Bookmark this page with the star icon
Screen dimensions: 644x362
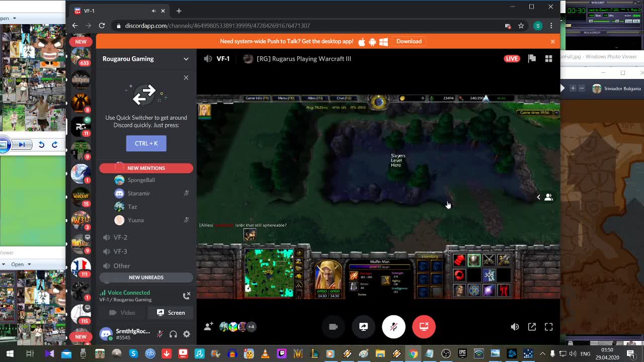tap(521, 26)
